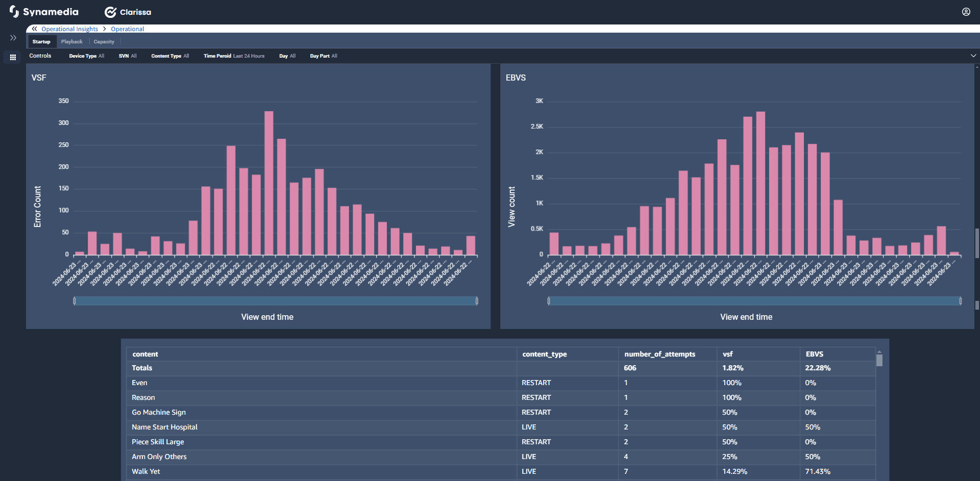Click the breadcrumb back double-arrow icon
980x481 pixels.
pyautogui.click(x=35, y=29)
